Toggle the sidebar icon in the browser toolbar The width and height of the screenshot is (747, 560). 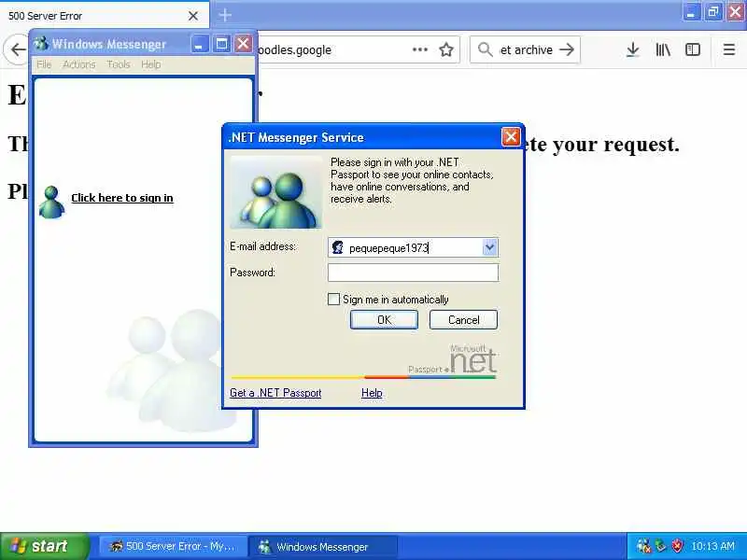click(x=693, y=49)
